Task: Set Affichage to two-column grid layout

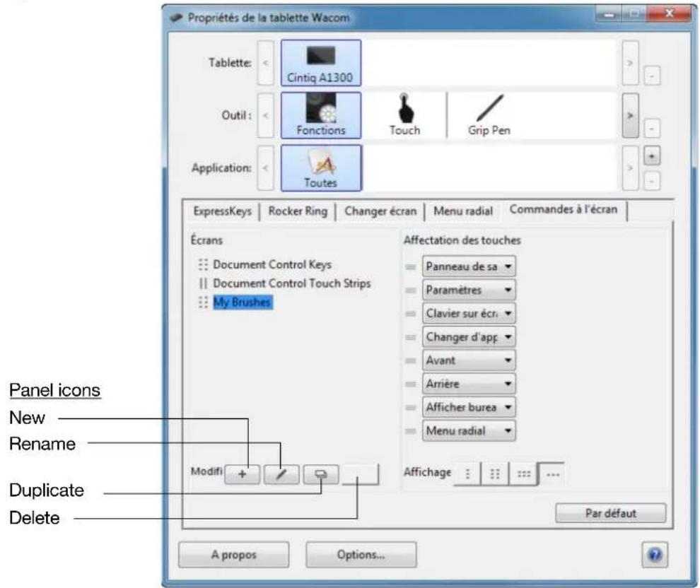Action: pyautogui.click(x=495, y=474)
